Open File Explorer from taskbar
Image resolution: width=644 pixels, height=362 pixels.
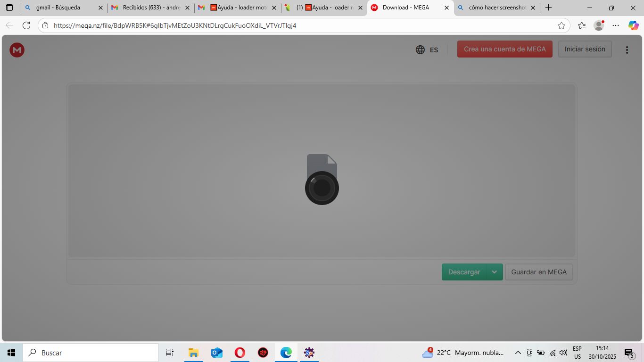pyautogui.click(x=193, y=353)
